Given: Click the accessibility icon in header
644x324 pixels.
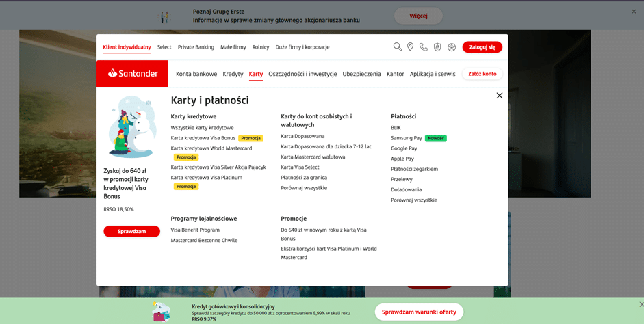Looking at the screenshot, I should click(452, 47).
